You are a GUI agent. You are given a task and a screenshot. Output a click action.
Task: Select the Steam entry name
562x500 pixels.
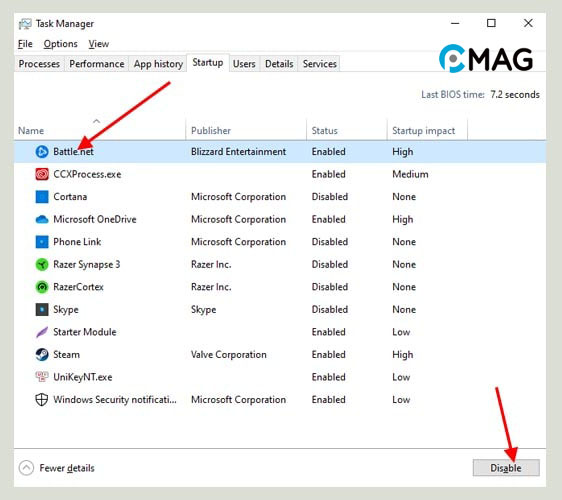pos(67,355)
